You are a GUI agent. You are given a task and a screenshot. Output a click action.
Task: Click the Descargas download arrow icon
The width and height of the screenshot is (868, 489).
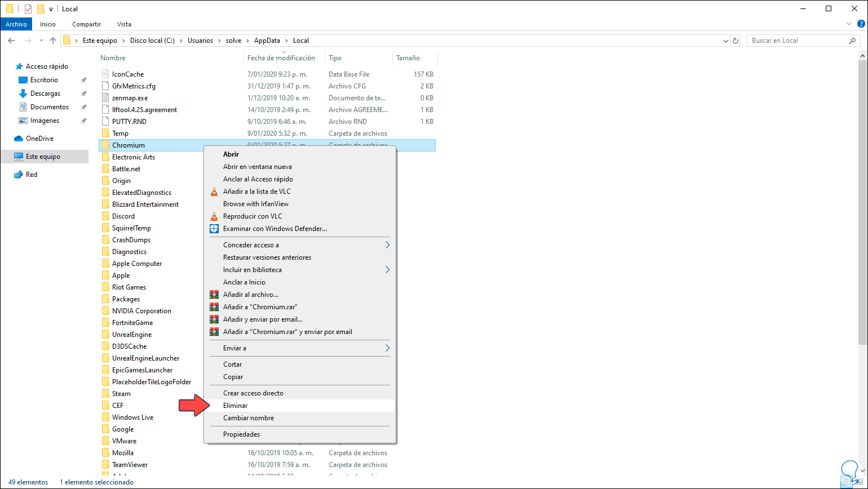(x=23, y=94)
